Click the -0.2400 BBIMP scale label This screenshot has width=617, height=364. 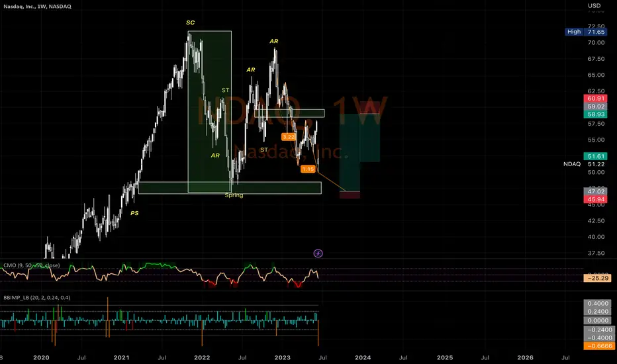599,330
